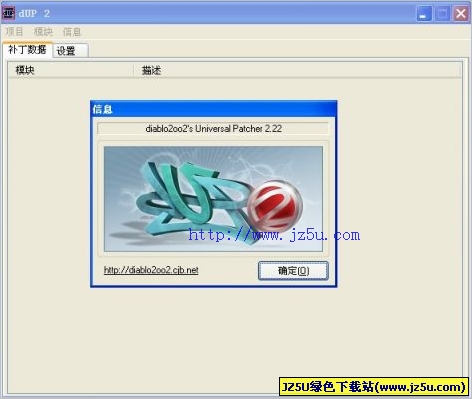Click the disabled maximize window button

442,14
